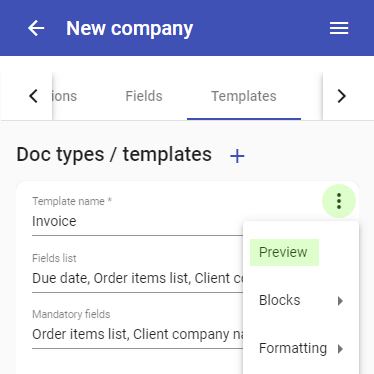374x374 pixels.
Task: Expand the Formatting submenu arrow
Action: click(340, 349)
